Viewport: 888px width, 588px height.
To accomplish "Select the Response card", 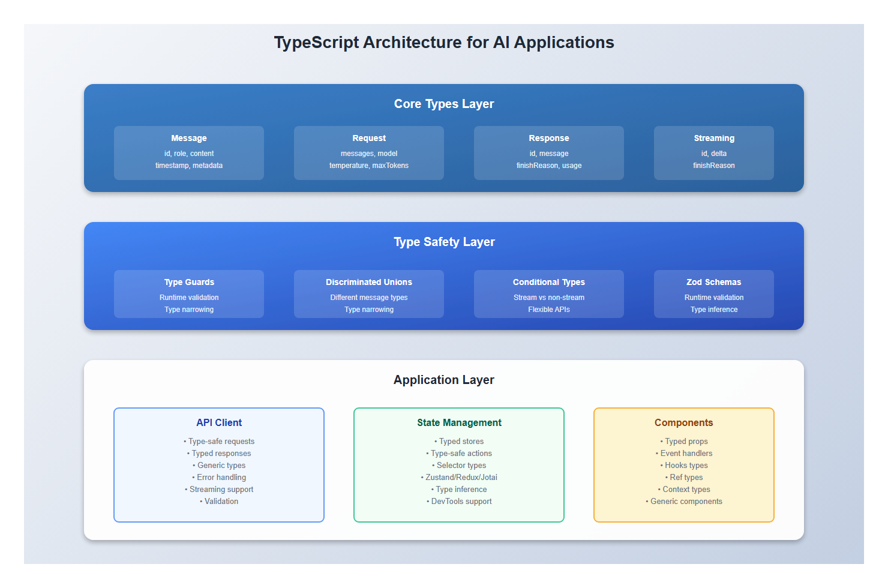I will click(548, 152).
